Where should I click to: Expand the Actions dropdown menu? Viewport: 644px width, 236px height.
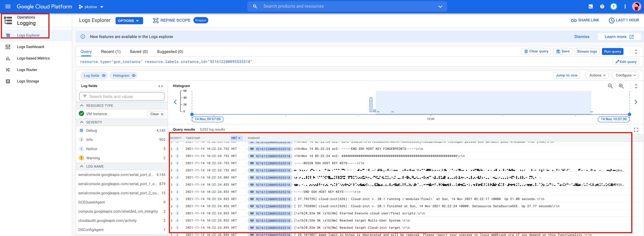597,75
